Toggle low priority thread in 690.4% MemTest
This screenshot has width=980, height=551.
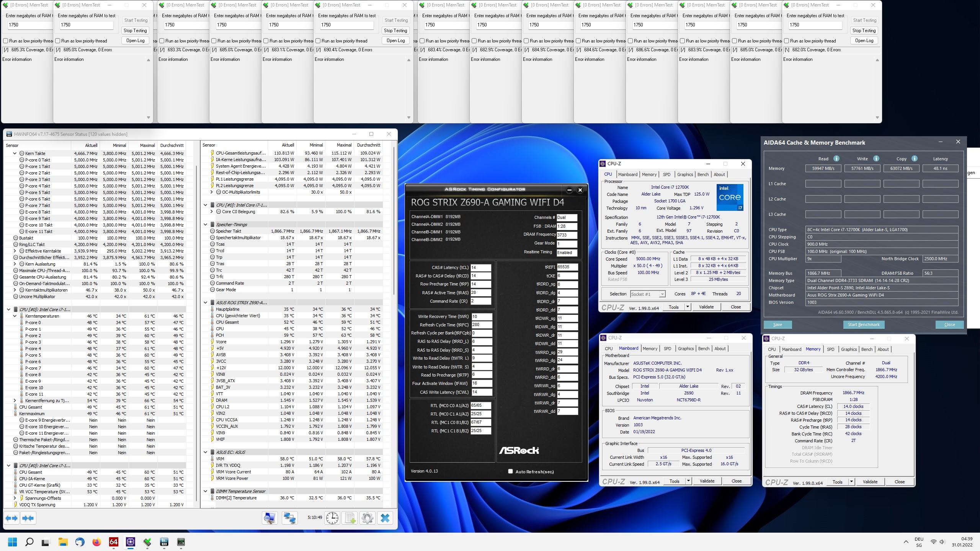click(318, 41)
